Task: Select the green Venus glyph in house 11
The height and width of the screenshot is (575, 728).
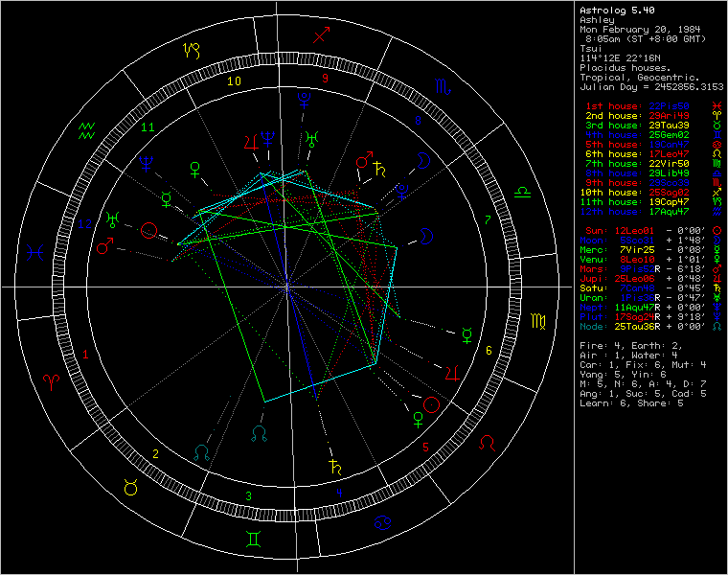Action: [x=195, y=170]
